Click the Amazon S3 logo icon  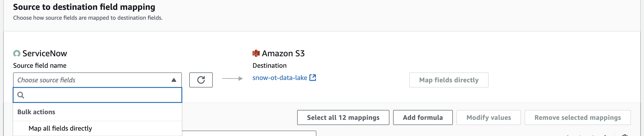click(x=256, y=53)
